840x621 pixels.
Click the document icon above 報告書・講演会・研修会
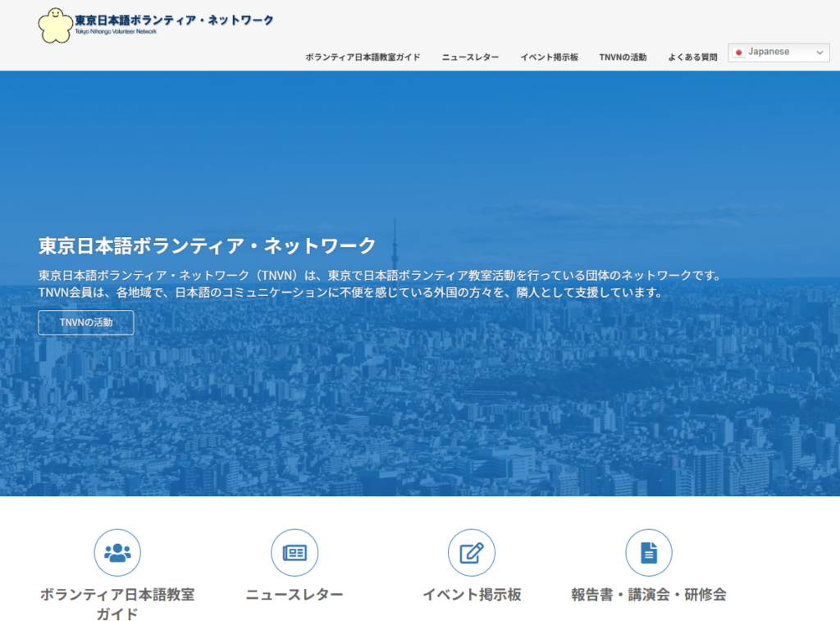coord(648,552)
